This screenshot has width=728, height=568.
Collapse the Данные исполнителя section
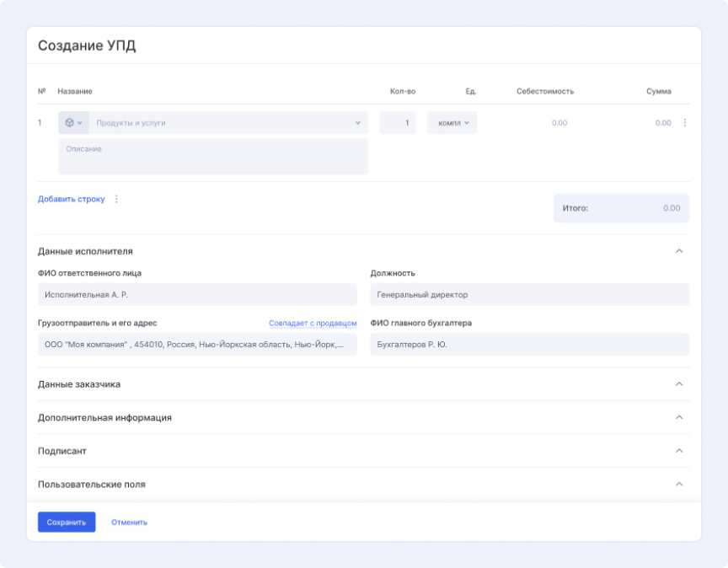pos(679,251)
